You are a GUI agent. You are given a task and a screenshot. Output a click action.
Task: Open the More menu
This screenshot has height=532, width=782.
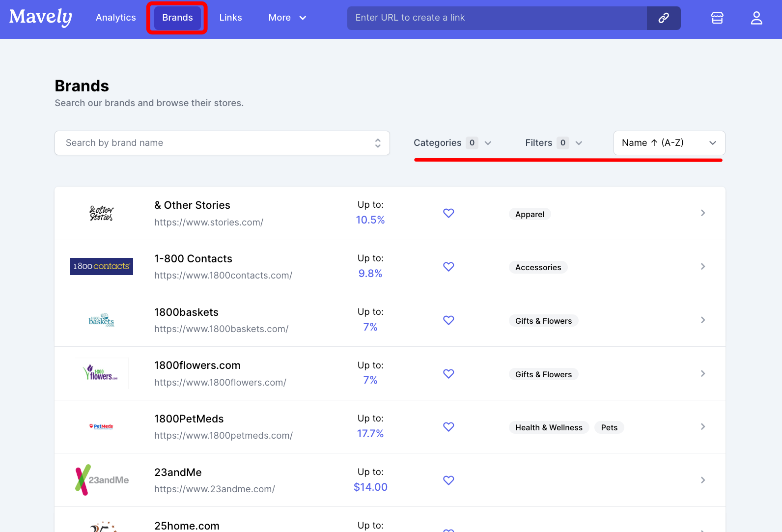pyautogui.click(x=287, y=18)
